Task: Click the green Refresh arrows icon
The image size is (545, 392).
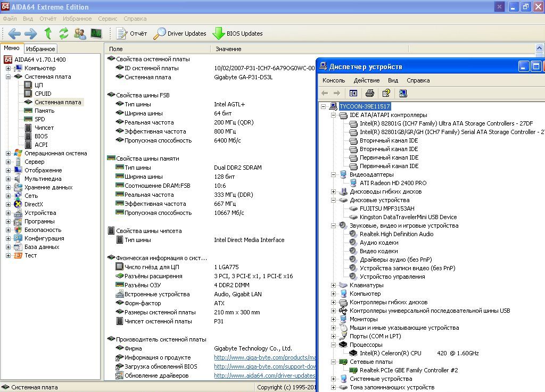Action: click(64, 34)
